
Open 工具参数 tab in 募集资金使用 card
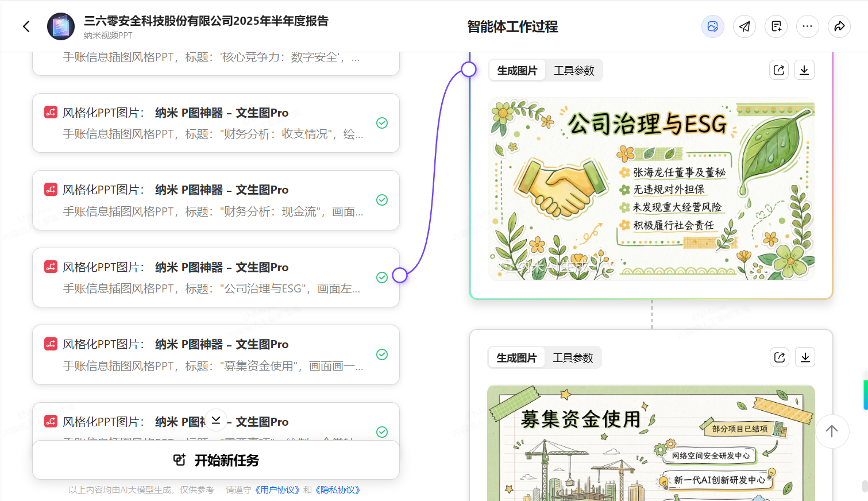point(572,358)
